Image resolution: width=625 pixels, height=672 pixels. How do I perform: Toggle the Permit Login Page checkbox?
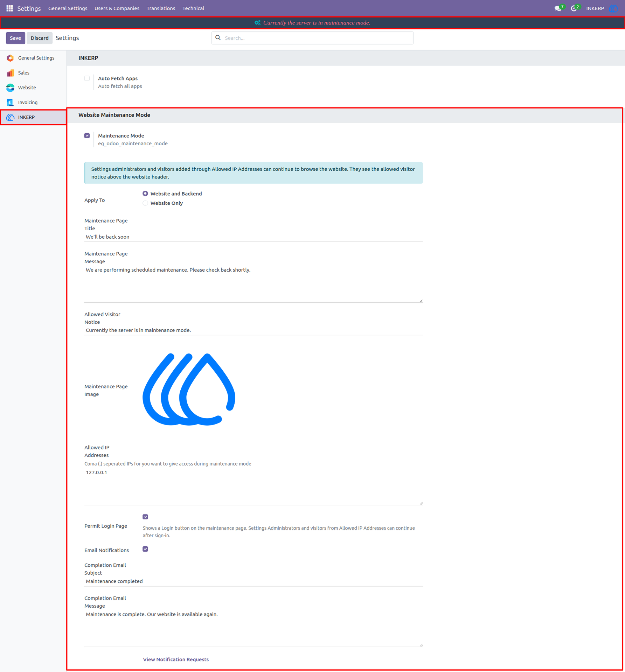[x=145, y=517]
